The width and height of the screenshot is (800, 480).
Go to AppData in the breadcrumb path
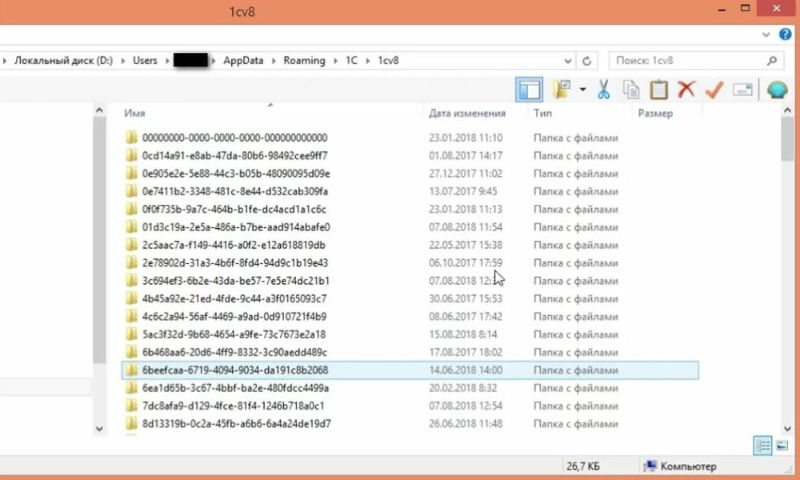pyautogui.click(x=243, y=61)
